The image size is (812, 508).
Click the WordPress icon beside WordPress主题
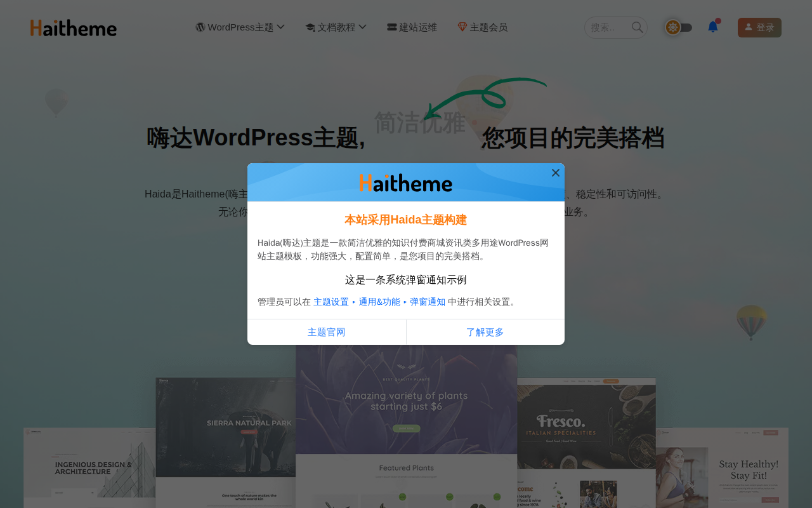200,27
